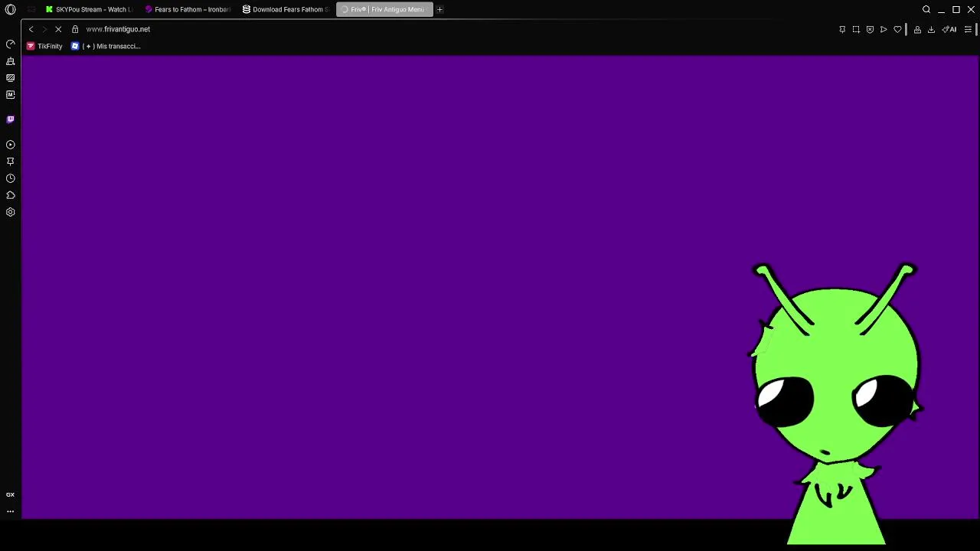Search open tabs with magnifier icon
Screen dimensions: 980x551
click(926, 9)
